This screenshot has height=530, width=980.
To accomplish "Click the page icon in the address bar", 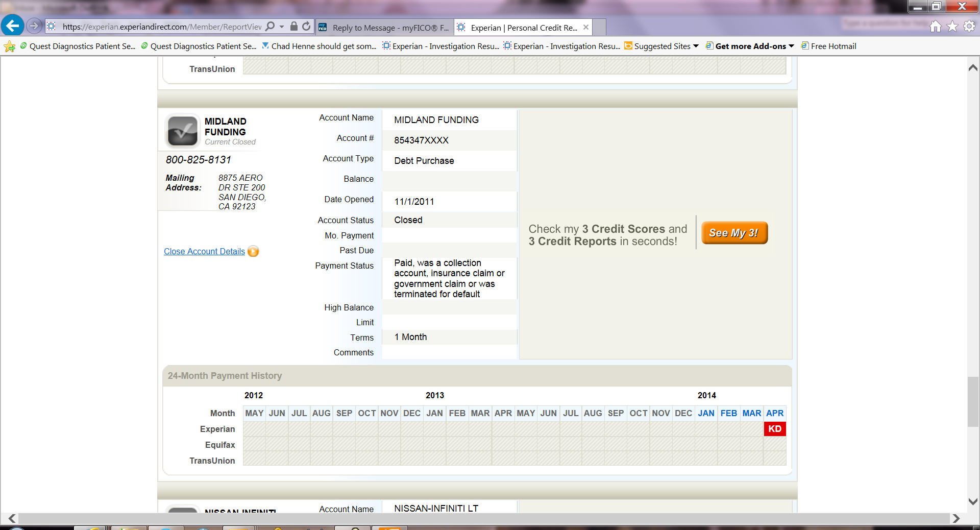I will pos(52,26).
